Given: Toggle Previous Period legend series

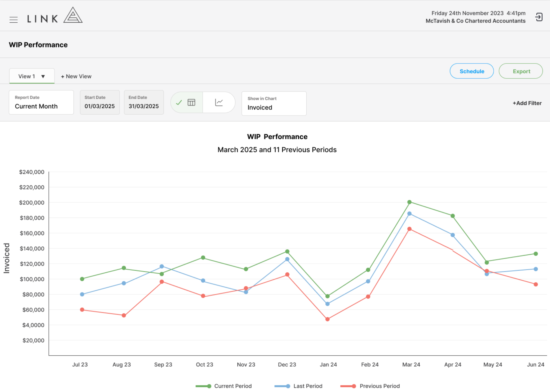Looking at the screenshot, I should pos(370,386).
